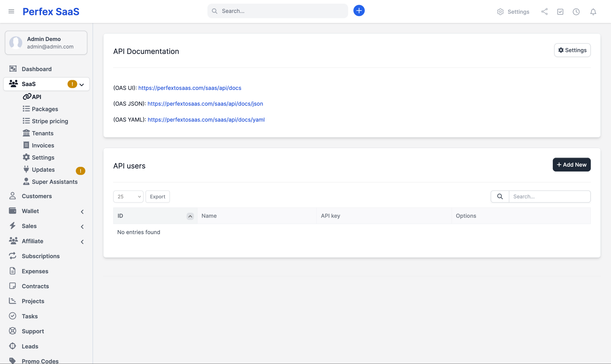Go to Stripe pricing menu item
Screen dimensions: 611x364
[x=50, y=121]
